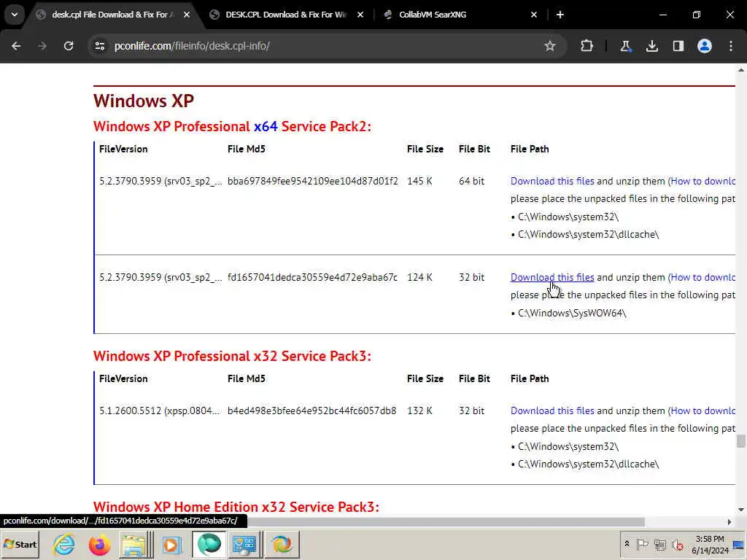Image resolution: width=747 pixels, height=560 pixels.
Task: Bookmark this page with the star
Action: tap(550, 46)
